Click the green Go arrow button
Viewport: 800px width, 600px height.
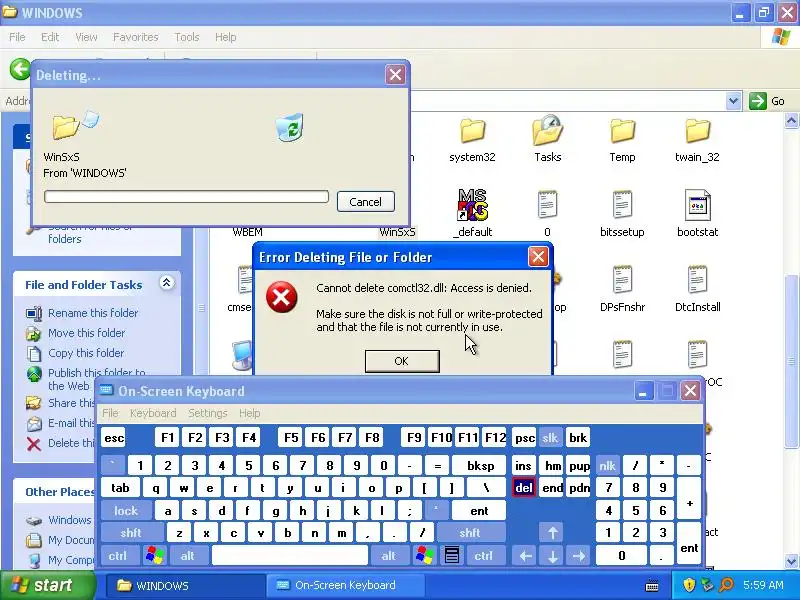pyautogui.click(x=758, y=101)
